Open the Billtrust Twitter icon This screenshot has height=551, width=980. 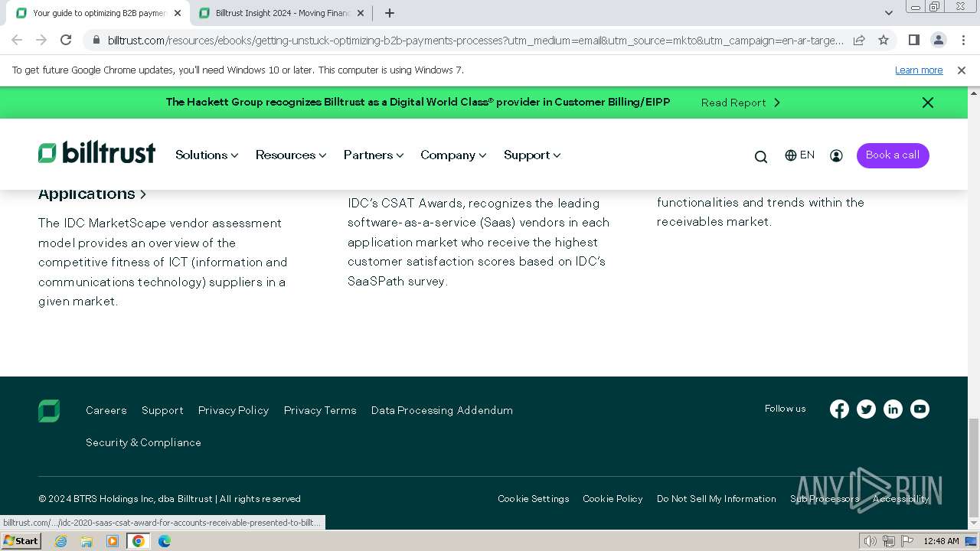point(866,409)
